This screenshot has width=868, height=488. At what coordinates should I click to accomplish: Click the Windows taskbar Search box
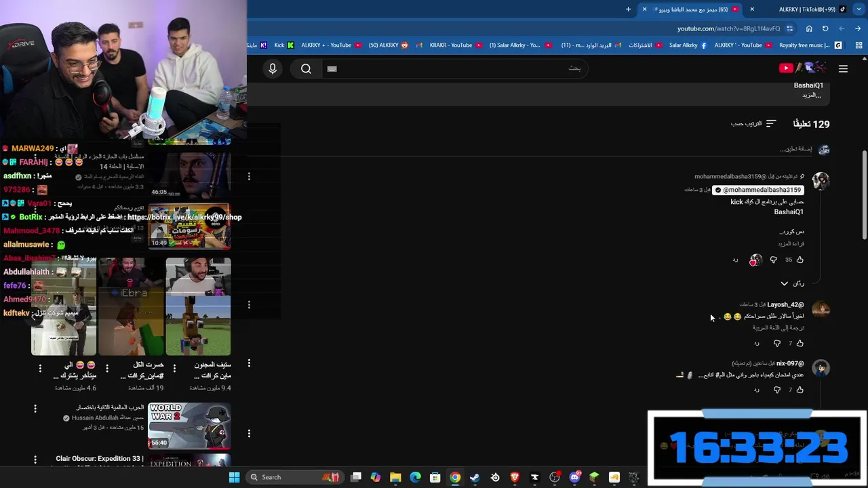click(294, 477)
